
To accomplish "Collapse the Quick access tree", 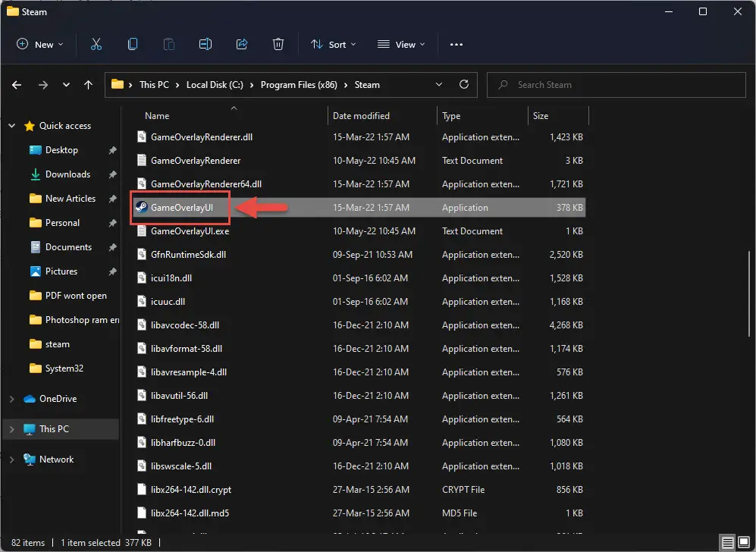I will tap(11, 126).
